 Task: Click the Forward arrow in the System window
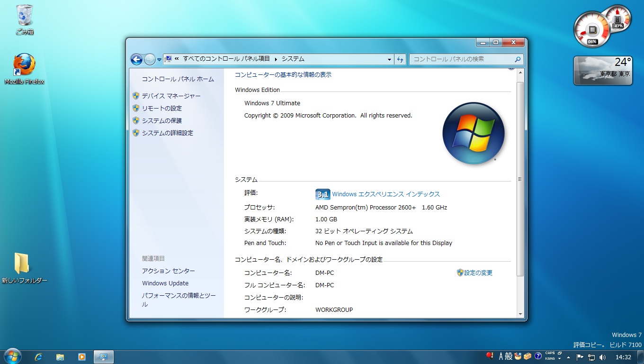click(150, 59)
